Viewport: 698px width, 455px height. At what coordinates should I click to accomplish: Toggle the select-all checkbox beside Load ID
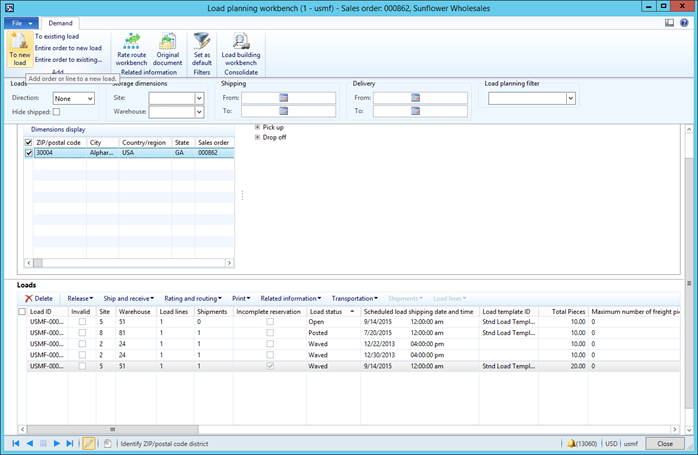click(22, 312)
